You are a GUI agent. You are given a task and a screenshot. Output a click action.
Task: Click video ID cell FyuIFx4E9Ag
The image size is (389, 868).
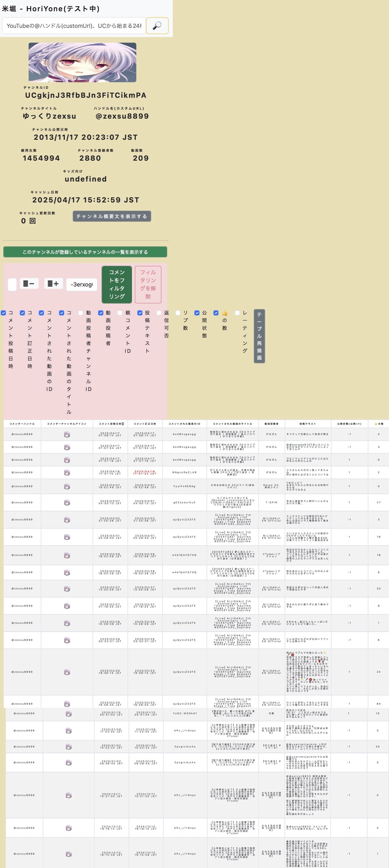[x=185, y=486]
